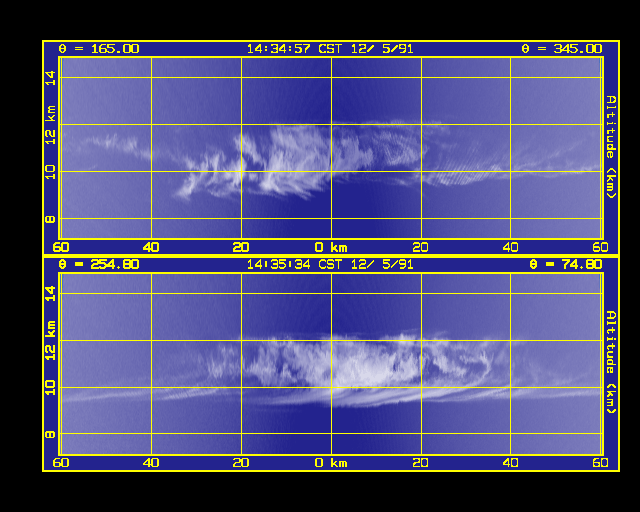640x512 pixels.
Task: Click the 0 km range label under the bottom panel
Action: coord(331,463)
